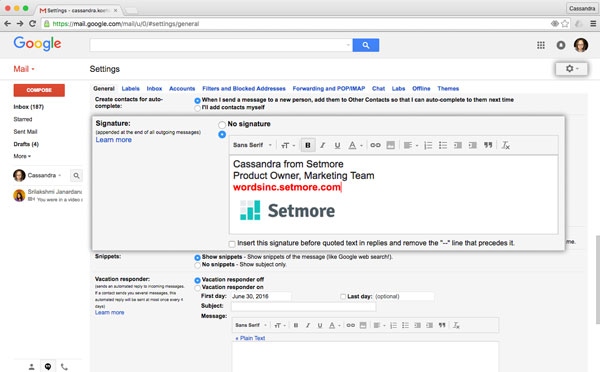Viewport: 600px width, 372px height.
Task: Indent less in signature editor
Action: [x=458, y=145]
